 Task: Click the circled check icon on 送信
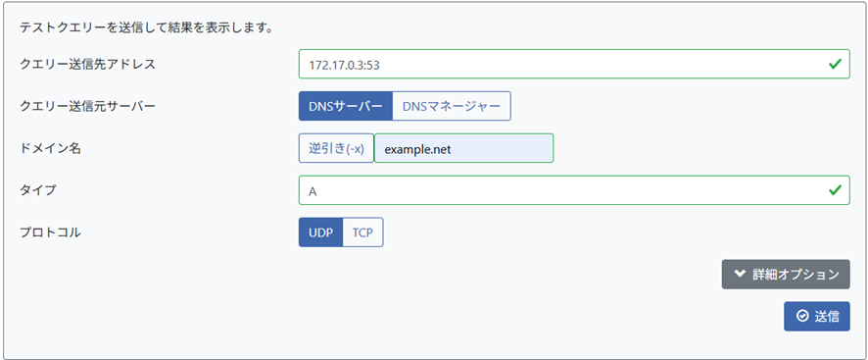pos(802,316)
